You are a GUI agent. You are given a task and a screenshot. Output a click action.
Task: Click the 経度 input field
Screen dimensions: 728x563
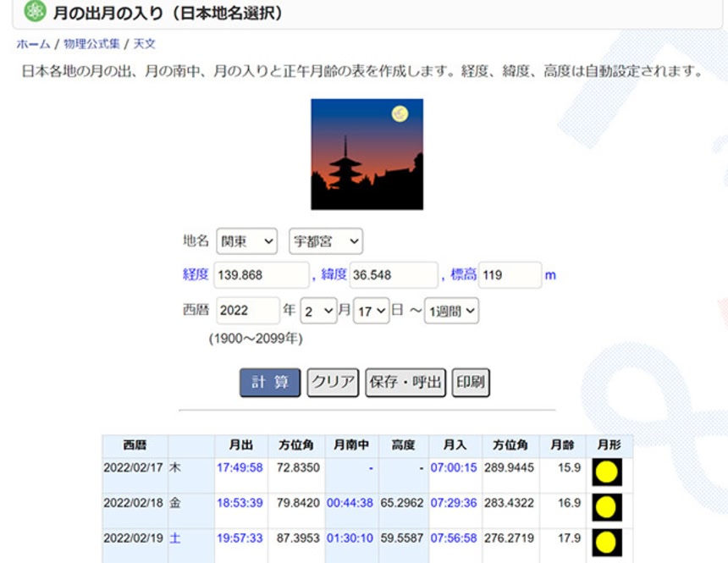pyautogui.click(x=262, y=275)
